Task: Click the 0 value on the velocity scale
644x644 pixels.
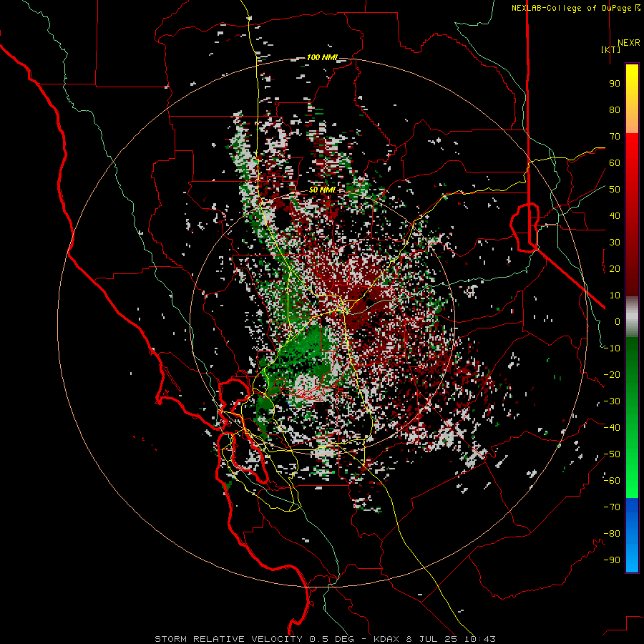Action: click(x=618, y=322)
